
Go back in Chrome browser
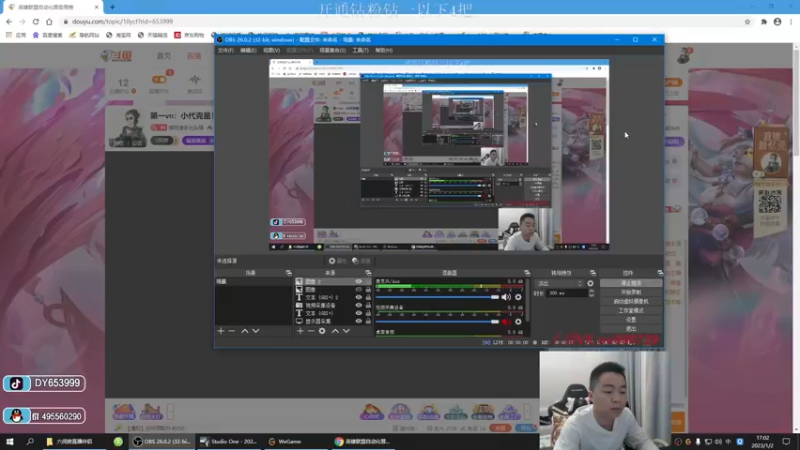click(x=9, y=21)
